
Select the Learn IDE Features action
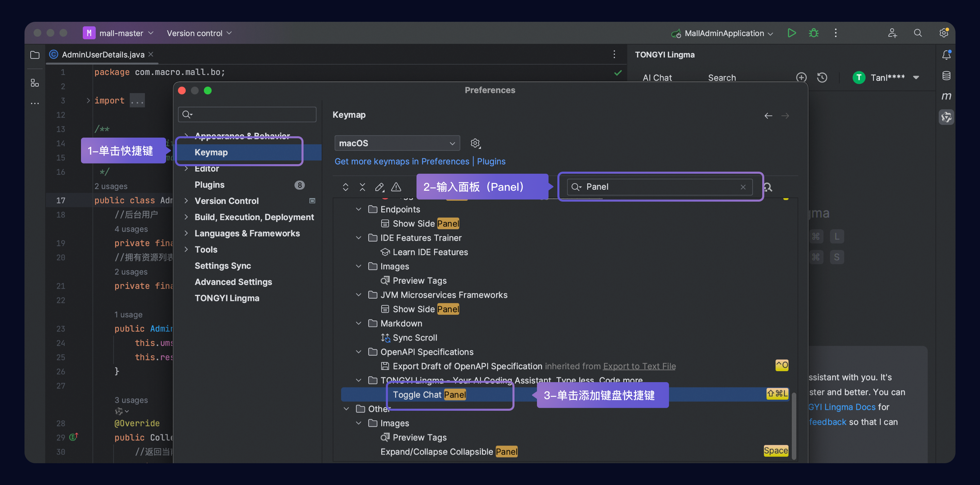430,252
